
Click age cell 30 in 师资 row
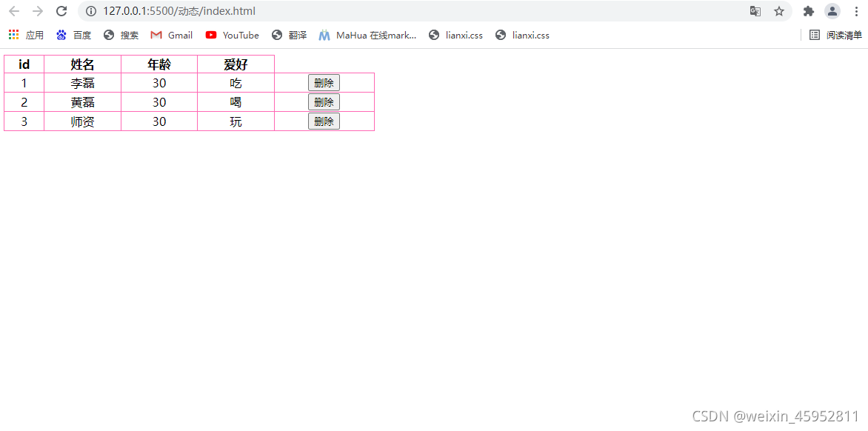(159, 121)
